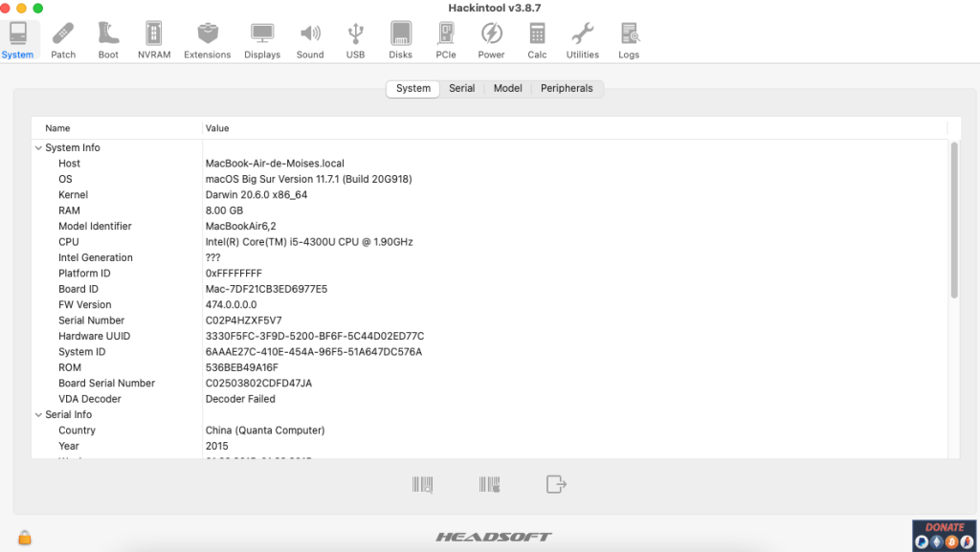Select the RAM row

(x=489, y=210)
